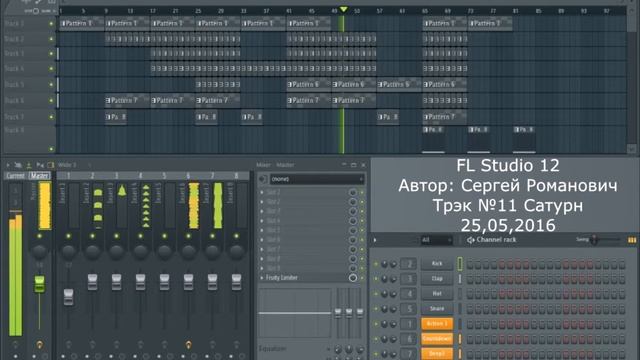Click the multi-touch control icon in mixer toolbar
This screenshot has width=640, height=360.
pyautogui.click(x=18, y=165)
